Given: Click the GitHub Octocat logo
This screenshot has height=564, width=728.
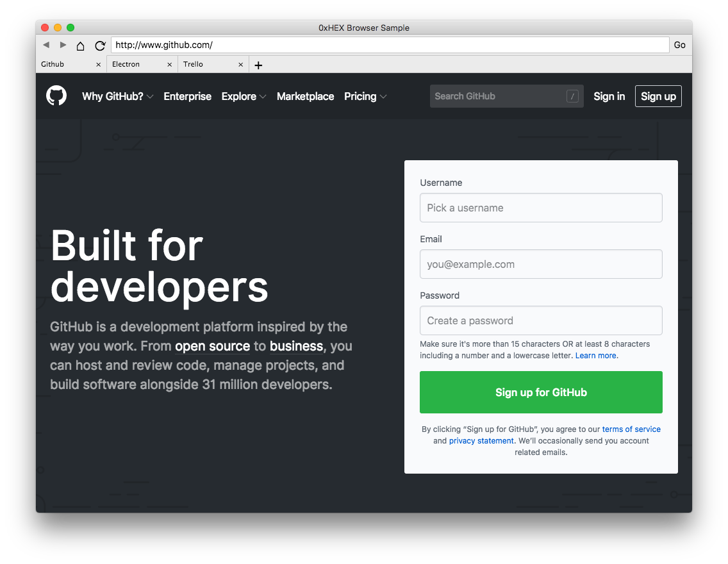Looking at the screenshot, I should coord(56,96).
